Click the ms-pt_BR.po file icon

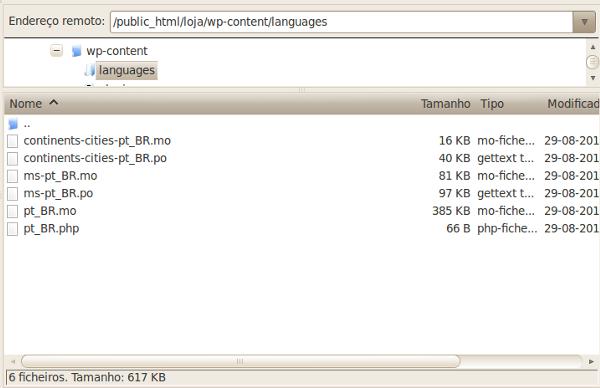click(x=13, y=194)
